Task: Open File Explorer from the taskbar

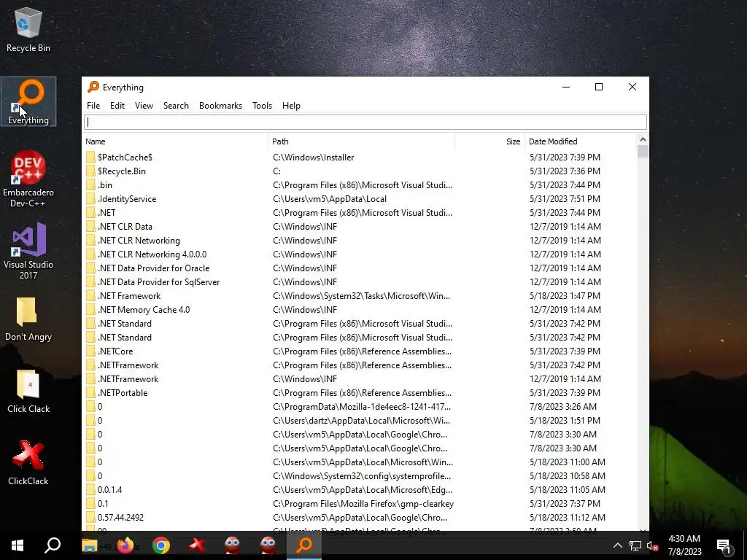Action: tap(89, 545)
